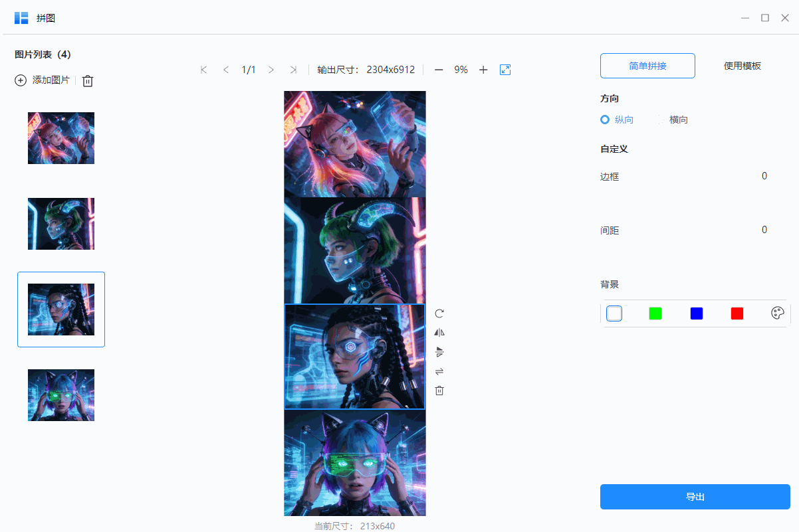Jump to the last page with the arrow
This screenshot has width=799, height=532.
(294, 69)
